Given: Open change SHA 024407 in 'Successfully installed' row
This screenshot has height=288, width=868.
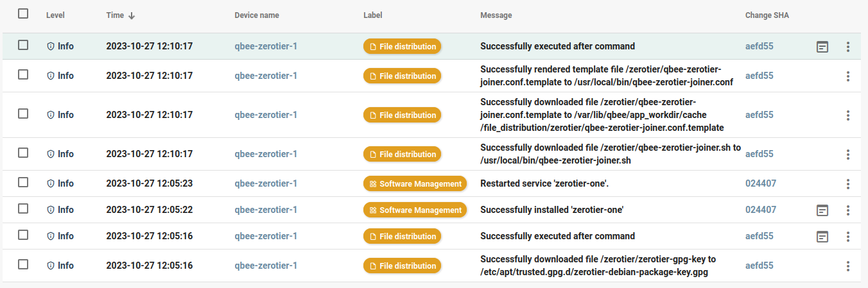Looking at the screenshot, I should pos(761,210).
